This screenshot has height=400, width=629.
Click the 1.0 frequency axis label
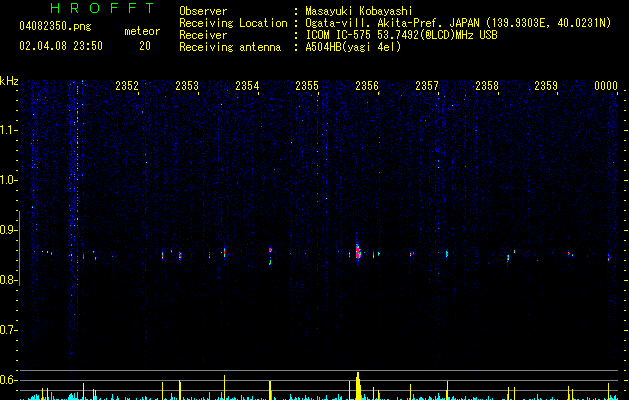(9, 180)
